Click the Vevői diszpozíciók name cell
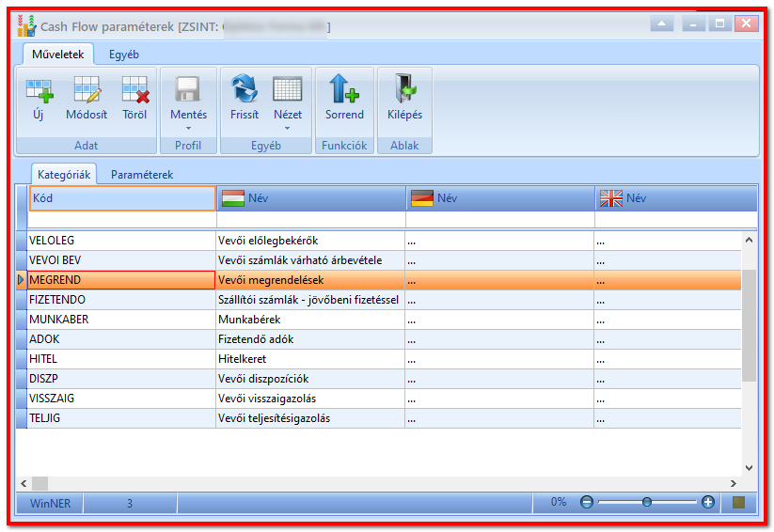The width and height of the screenshot is (774, 532). [310, 379]
